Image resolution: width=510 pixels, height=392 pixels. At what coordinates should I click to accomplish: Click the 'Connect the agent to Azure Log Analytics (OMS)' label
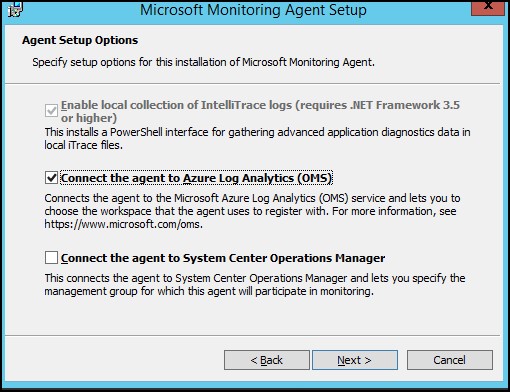click(x=196, y=178)
